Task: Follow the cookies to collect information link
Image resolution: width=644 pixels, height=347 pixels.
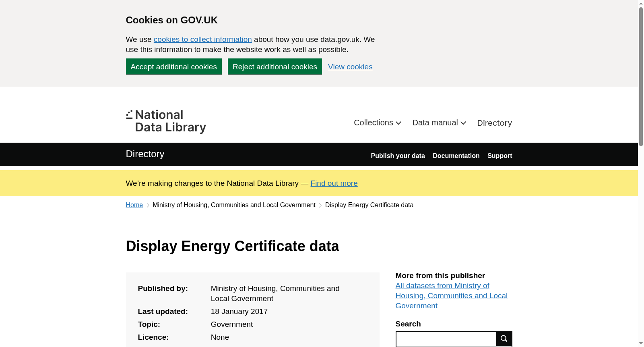Action: click(202, 39)
